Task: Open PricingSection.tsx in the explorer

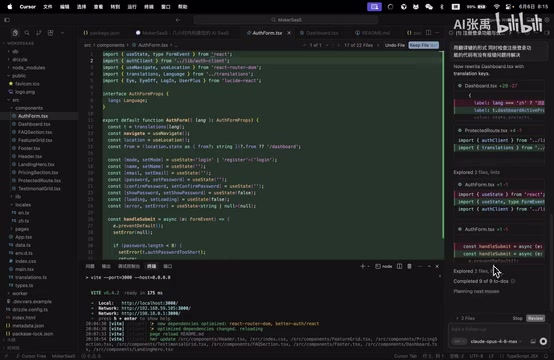Action: pyautogui.click(x=38, y=172)
